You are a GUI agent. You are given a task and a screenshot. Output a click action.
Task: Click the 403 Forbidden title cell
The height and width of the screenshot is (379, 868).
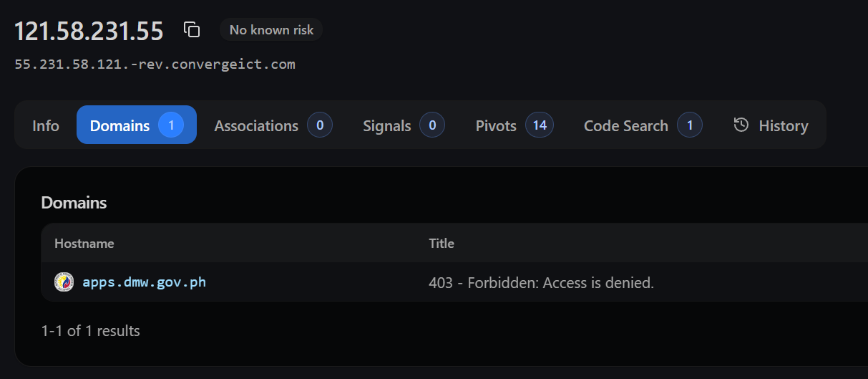coord(541,282)
